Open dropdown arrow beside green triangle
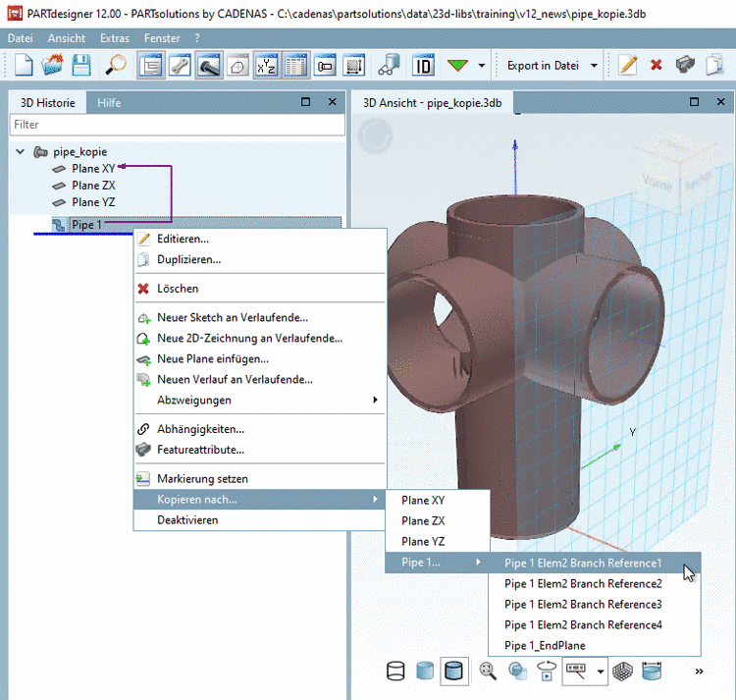Screen dimensions: 736x700 coord(482,65)
